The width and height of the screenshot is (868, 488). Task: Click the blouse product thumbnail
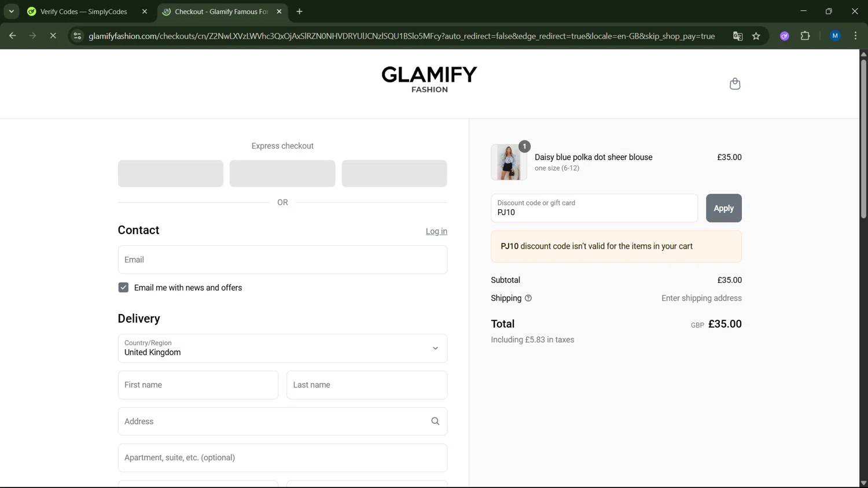[509, 162]
